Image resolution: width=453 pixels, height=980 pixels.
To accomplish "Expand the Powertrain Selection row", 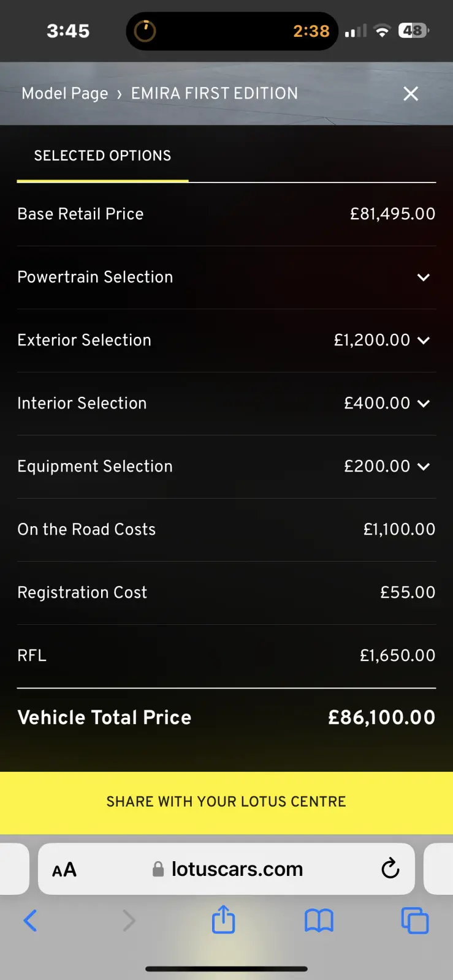I will tap(423, 277).
